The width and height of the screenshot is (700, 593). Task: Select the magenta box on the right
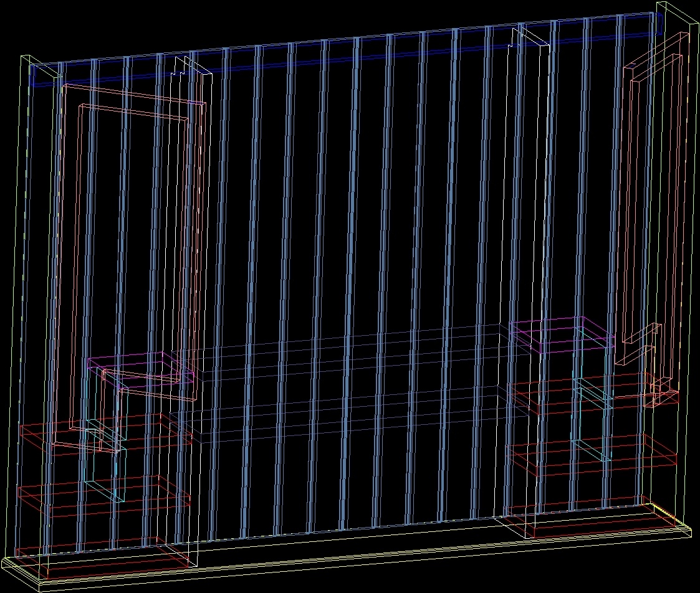(x=555, y=327)
